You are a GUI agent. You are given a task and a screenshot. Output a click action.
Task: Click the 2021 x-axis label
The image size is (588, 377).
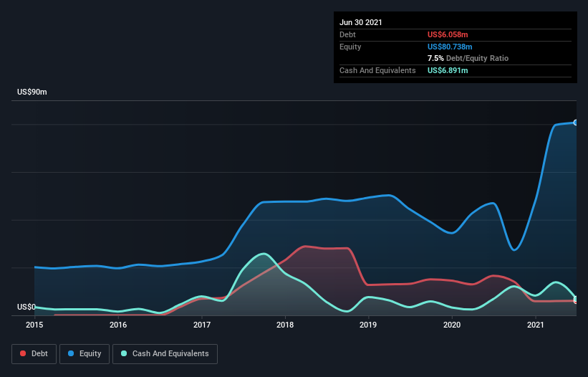(x=536, y=325)
